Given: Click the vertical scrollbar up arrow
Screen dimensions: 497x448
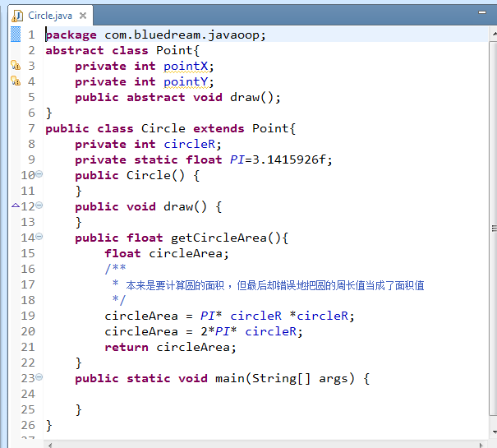Looking at the screenshot, I should click(494, 34).
